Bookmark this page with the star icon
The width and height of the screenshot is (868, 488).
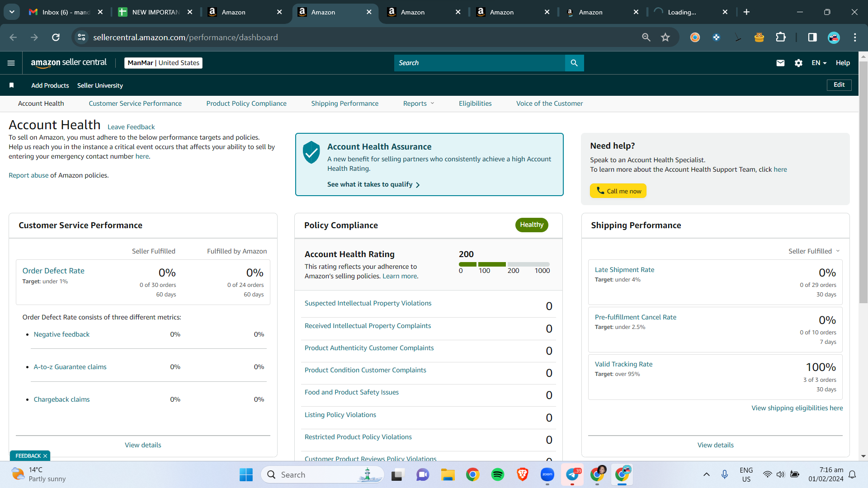[x=665, y=38]
